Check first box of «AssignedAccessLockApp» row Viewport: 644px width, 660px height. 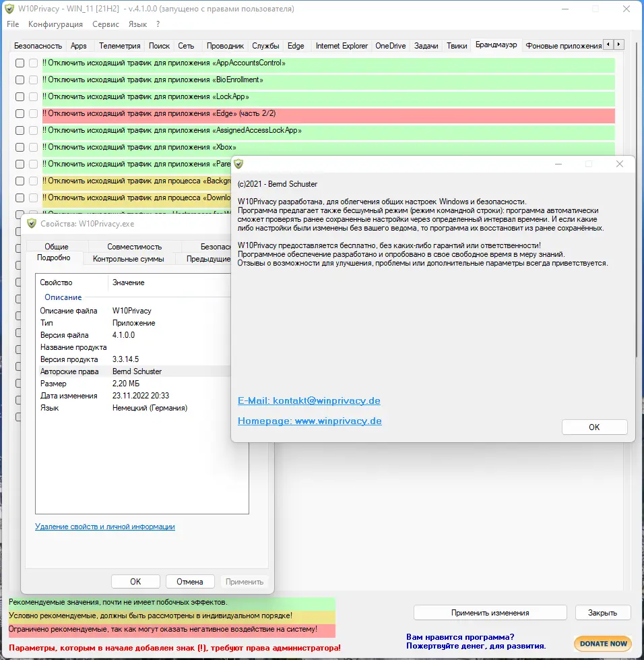pos(20,131)
